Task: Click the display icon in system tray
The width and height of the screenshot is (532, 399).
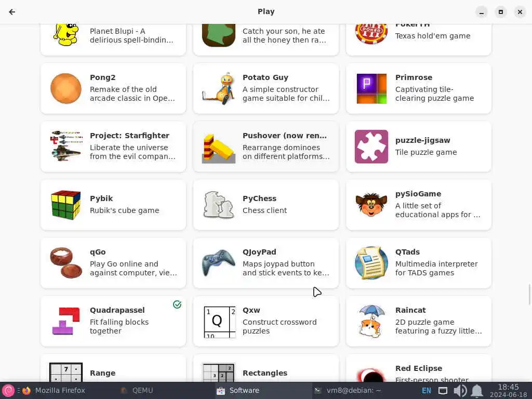Action: [x=443, y=391]
